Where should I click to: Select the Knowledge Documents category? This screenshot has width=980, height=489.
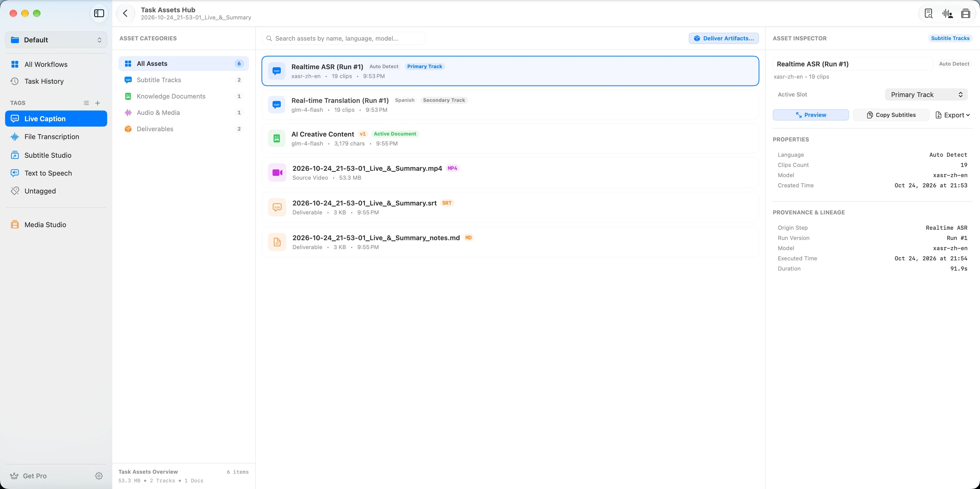coord(184,96)
